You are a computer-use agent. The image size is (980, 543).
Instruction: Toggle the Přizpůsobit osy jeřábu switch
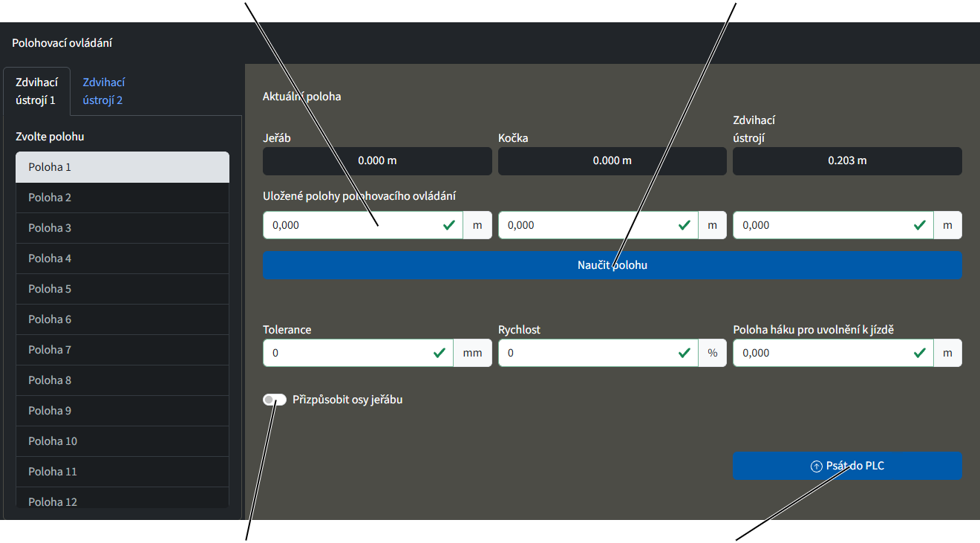point(274,400)
